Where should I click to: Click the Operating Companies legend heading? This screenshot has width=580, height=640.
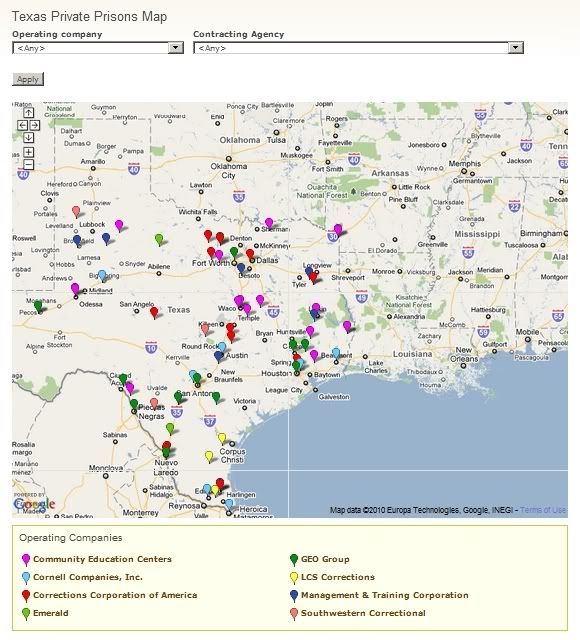(x=71, y=538)
